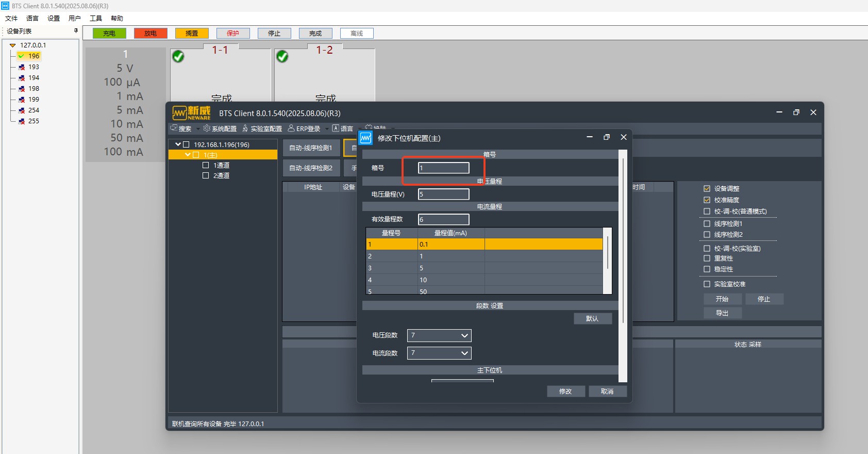Minimize the dark BTS Client window

[x=779, y=112]
